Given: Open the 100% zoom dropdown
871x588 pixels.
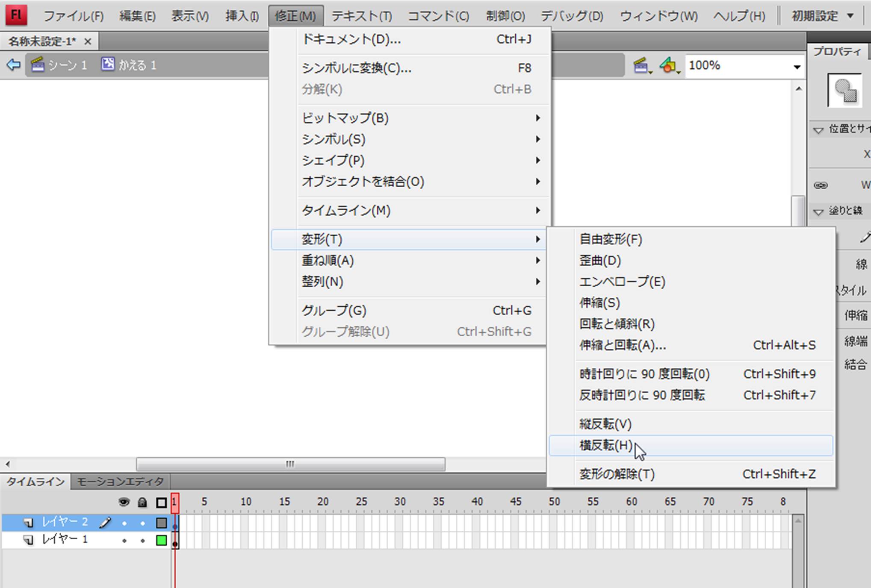Looking at the screenshot, I should pyautogui.click(x=797, y=67).
